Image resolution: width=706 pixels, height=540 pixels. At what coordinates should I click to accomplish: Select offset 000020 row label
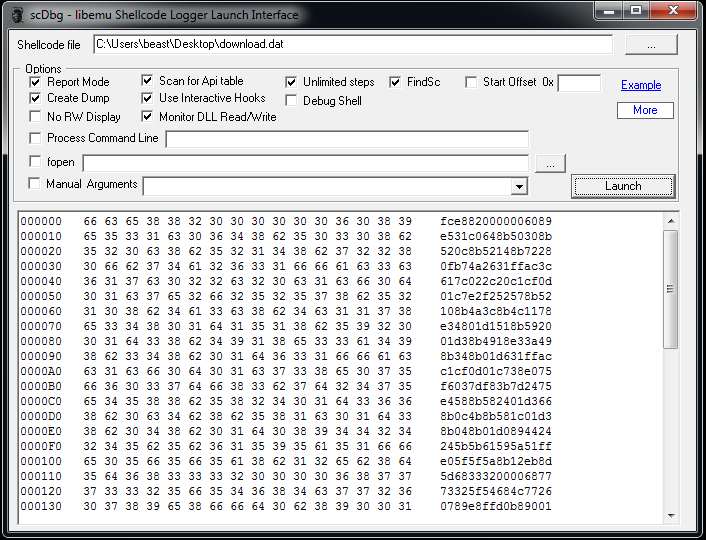click(x=41, y=251)
